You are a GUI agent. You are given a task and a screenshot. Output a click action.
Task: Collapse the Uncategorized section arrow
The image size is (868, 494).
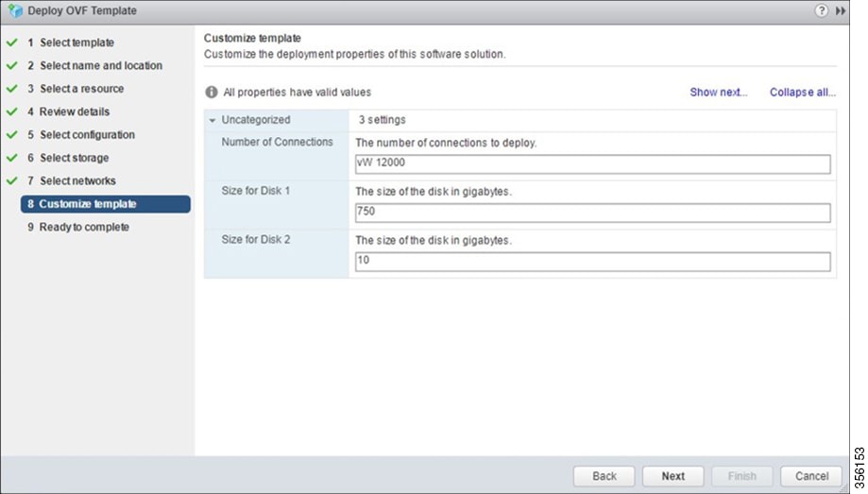pos(212,120)
